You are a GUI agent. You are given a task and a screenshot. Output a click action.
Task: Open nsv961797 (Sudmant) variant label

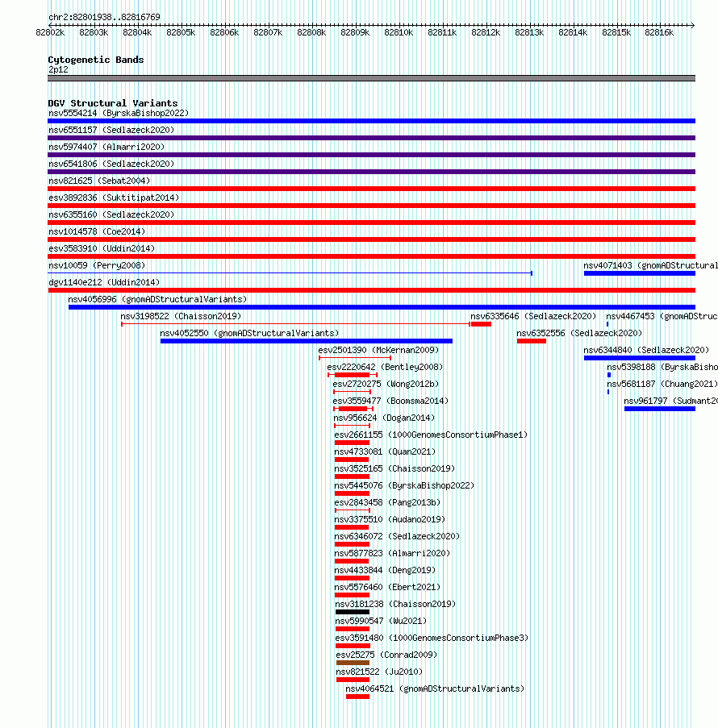[670, 401]
